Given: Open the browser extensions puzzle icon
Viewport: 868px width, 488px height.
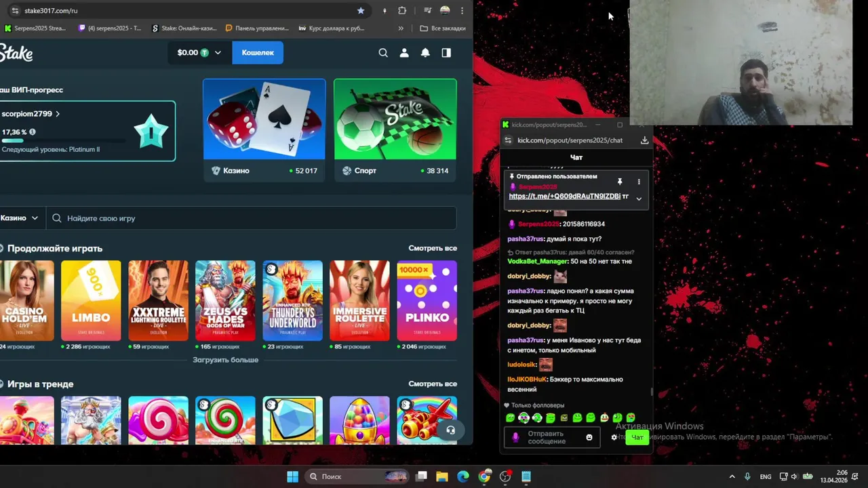Looking at the screenshot, I should coord(402,11).
